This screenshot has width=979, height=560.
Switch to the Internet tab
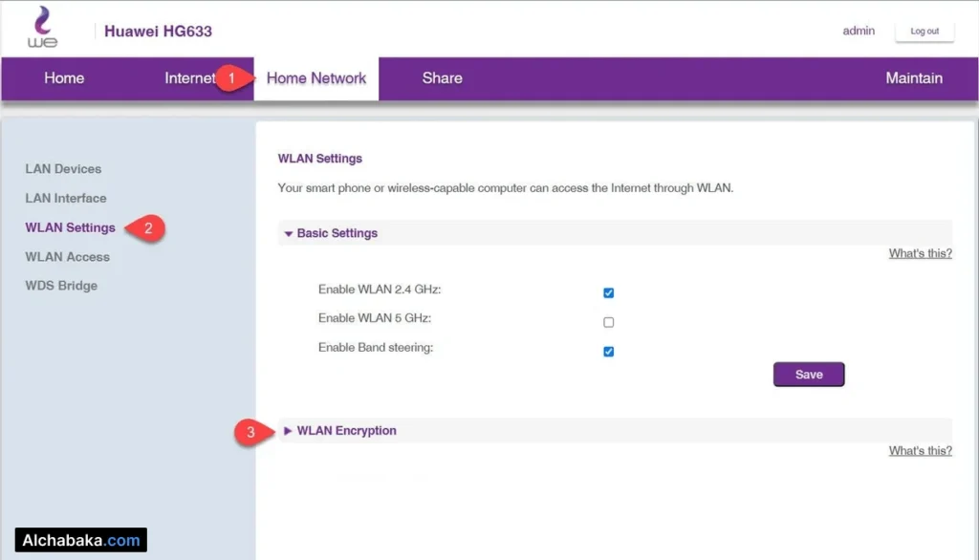click(189, 77)
